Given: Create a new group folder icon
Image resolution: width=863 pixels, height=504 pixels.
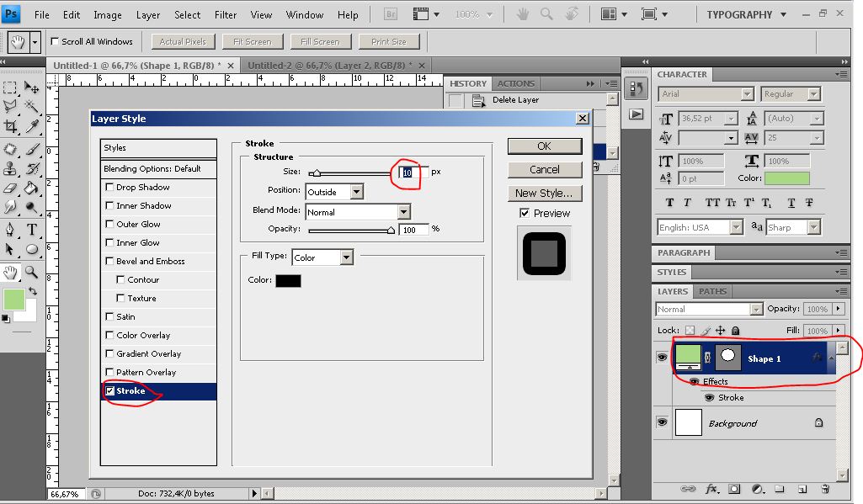Looking at the screenshot, I should tap(780, 489).
